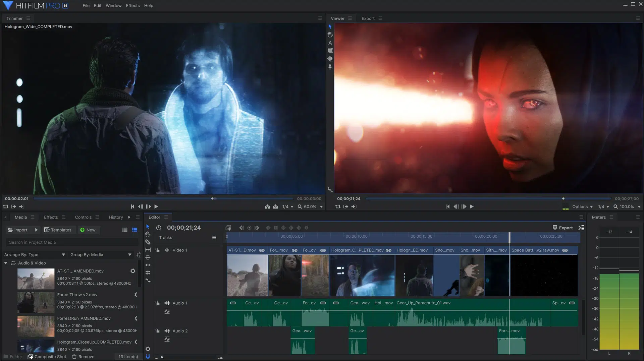Click the Trimmer playback position slider

[212, 198]
